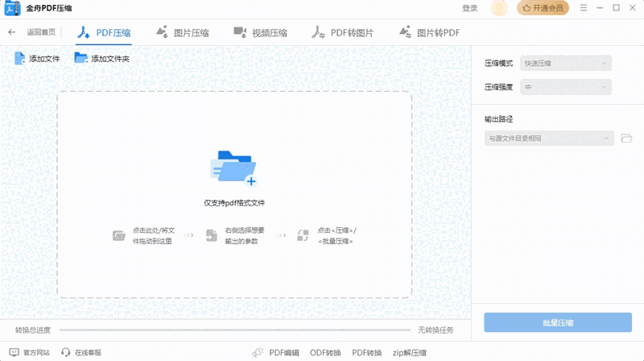The width and height of the screenshot is (644, 361).
Task: Click the 开通会员 button
Action: coord(543,8)
